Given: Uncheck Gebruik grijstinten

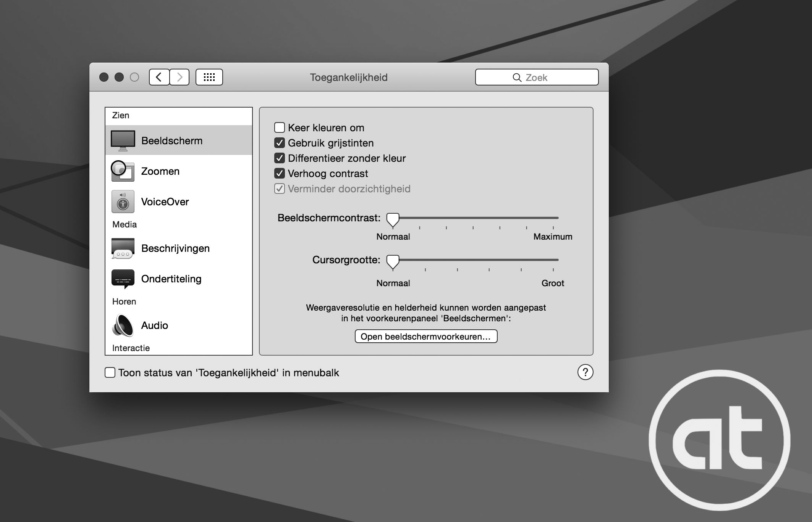Looking at the screenshot, I should 280,143.
